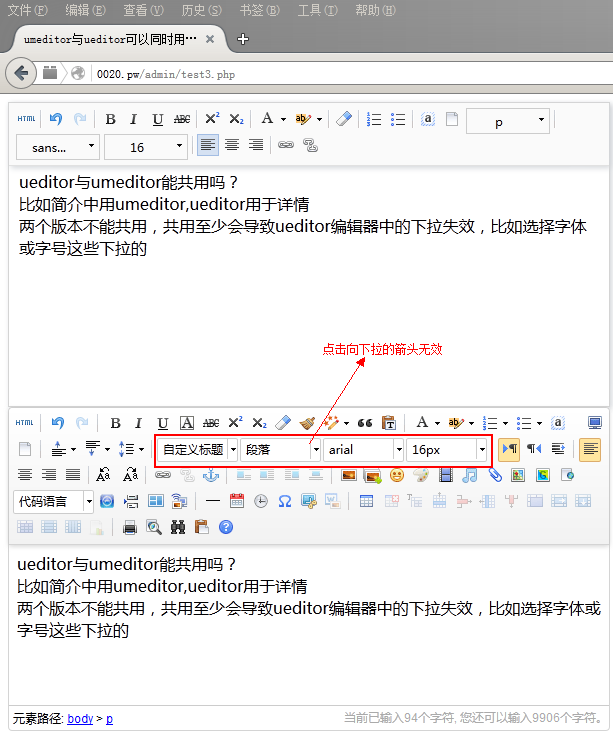Click the 'body' element path link
613x735 pixels.
[x=80, y=719]
